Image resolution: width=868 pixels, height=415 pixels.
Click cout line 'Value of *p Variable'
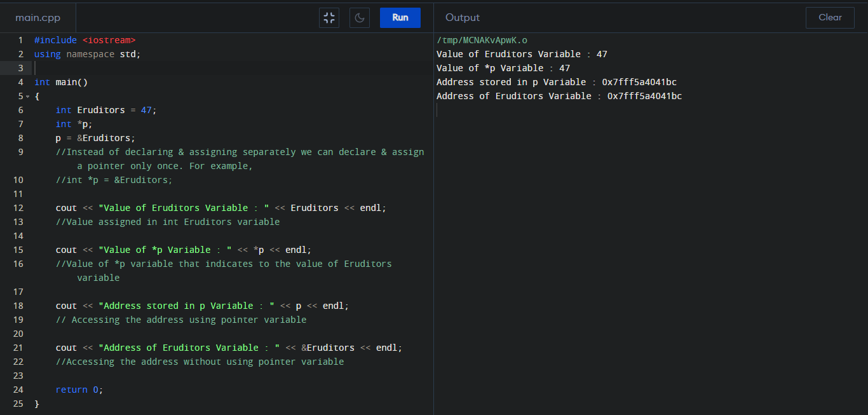[184, 250]
